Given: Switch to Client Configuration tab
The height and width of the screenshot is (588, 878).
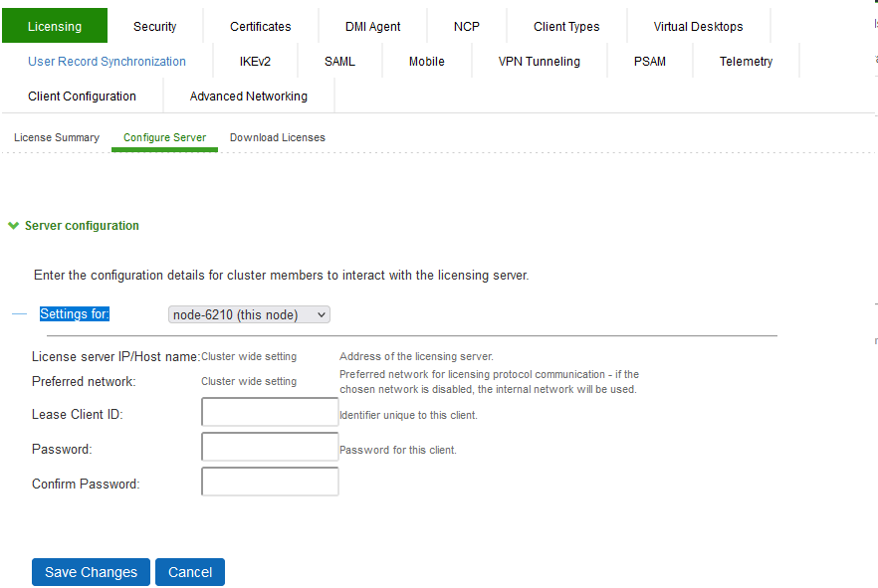Looking at the screenshot, I should (82, 96).
